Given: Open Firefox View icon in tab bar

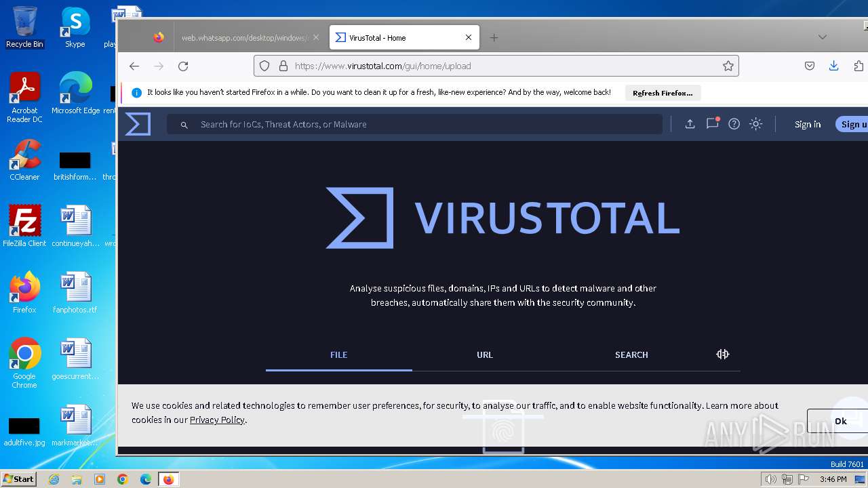Looking at the screenshot, I should pyautogui.click(x=159, y=37).
